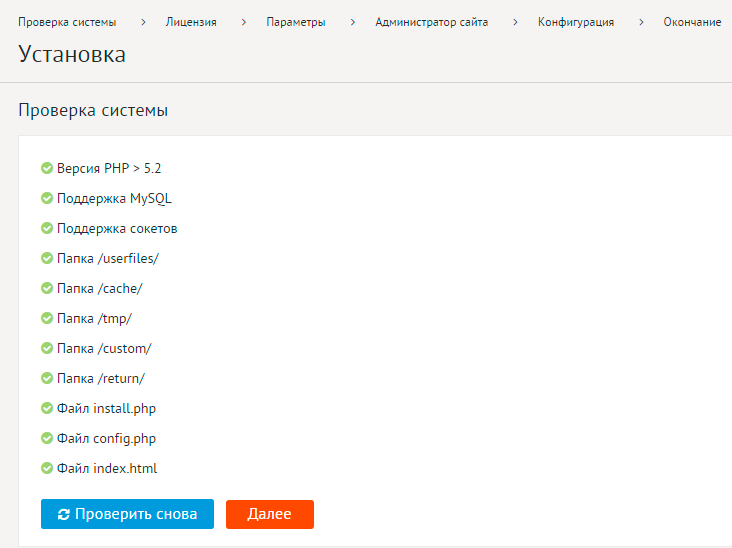The image size is (732, 548).
Task: Select the Папка /custom/ text
Action: [x=104, y=348]
